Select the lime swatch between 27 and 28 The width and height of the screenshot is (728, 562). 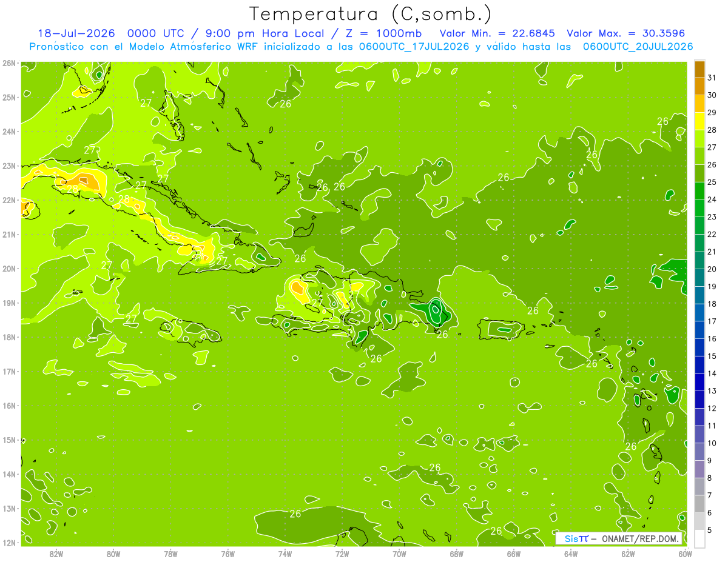tap(699, 139)
